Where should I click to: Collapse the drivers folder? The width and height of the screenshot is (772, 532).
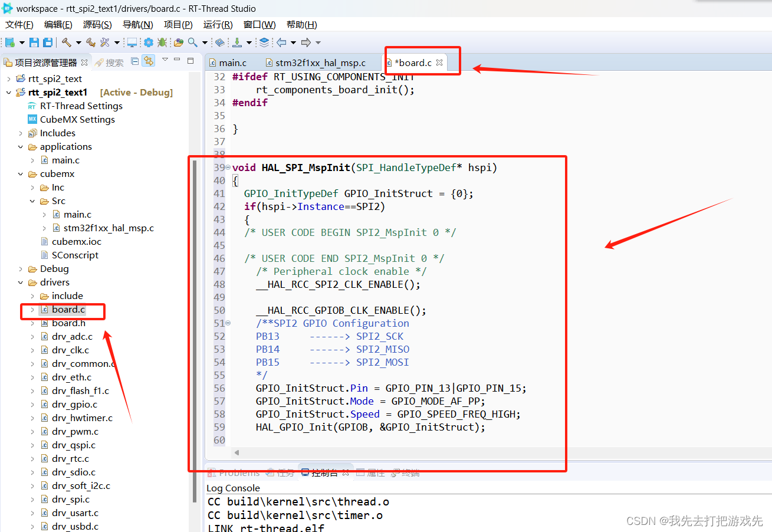(21, 283)
